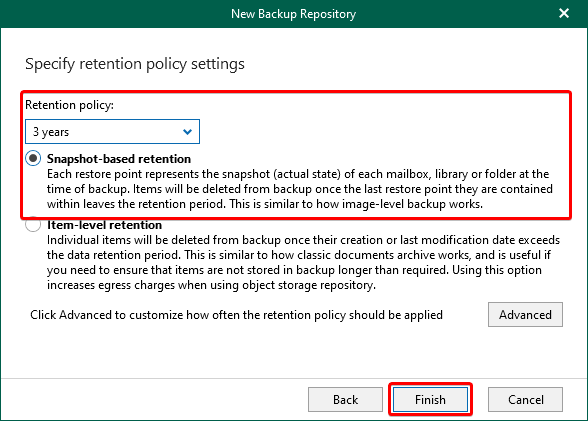Click the 'Specify retention policy settings' heading
The image size is (588, 421).
[x=135, y=64]
